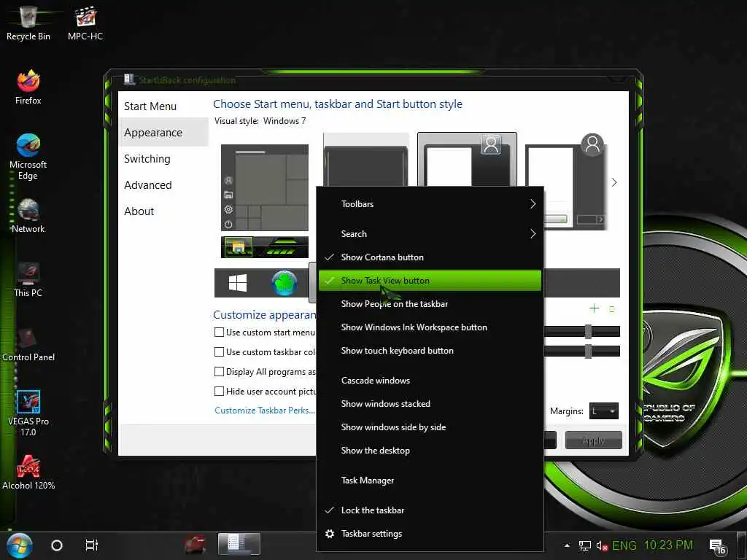Open the clock showing 10:23 PM
747x560 pixels.
coord(668,545)
